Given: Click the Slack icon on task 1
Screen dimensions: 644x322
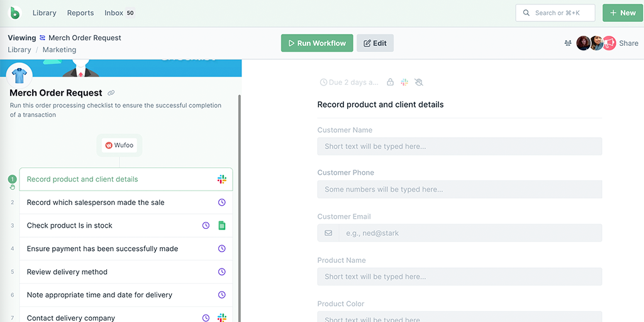Looking at the screenshot, I should click(221, 179).
